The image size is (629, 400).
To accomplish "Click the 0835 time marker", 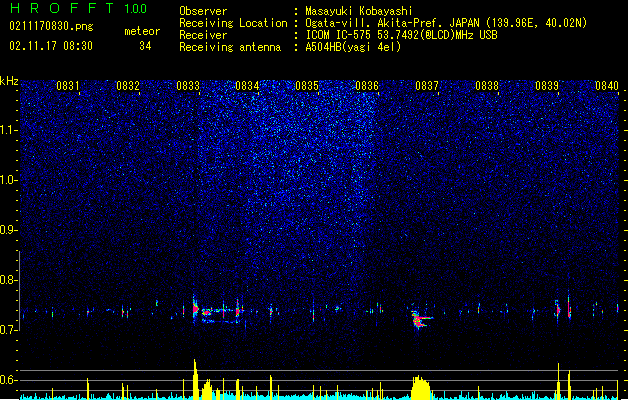I will coord(307,86).
